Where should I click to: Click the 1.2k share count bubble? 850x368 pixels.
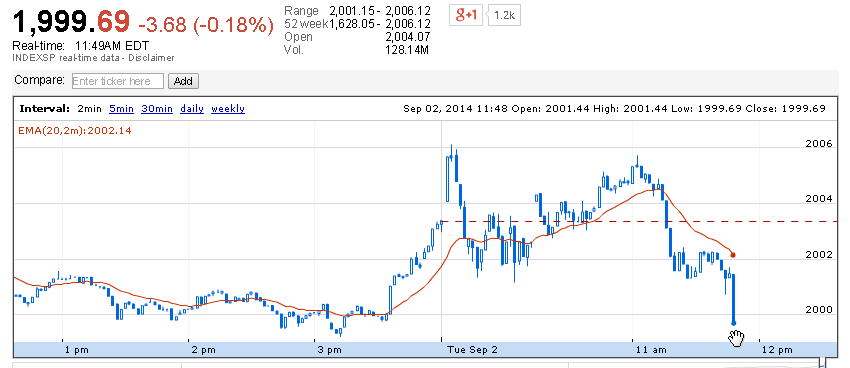tap(504, 16)
